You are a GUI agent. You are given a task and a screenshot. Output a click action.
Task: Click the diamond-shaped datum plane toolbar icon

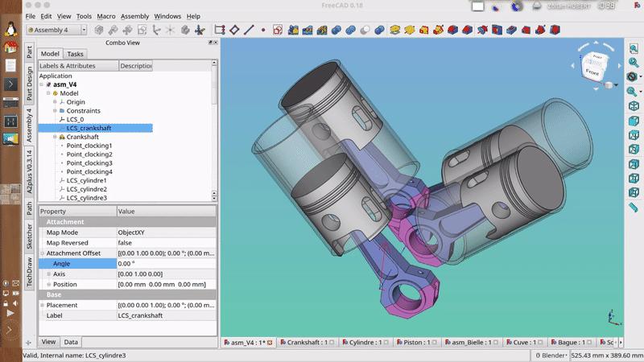[234, 30]
